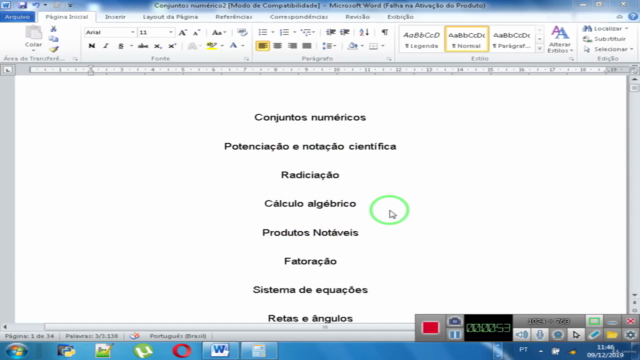Center the paragraph text
Viewport: 640px width, 360px height.
pos(278,46)
